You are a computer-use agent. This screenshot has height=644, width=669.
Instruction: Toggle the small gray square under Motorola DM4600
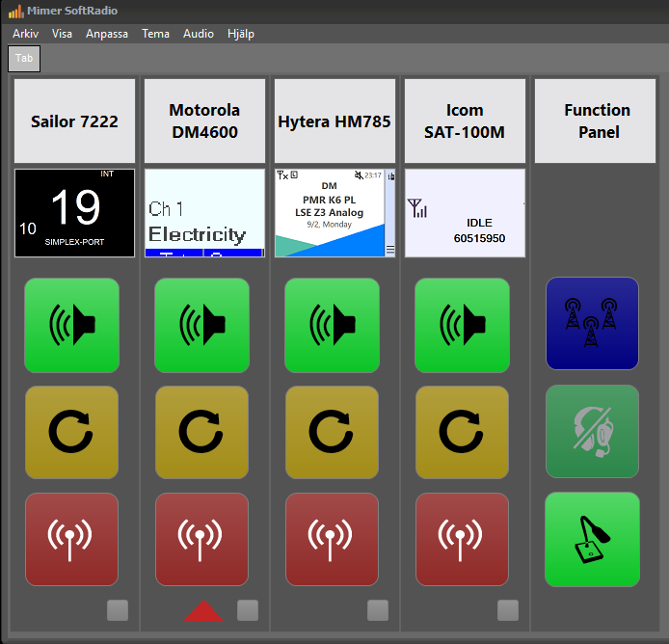point(248,610)
